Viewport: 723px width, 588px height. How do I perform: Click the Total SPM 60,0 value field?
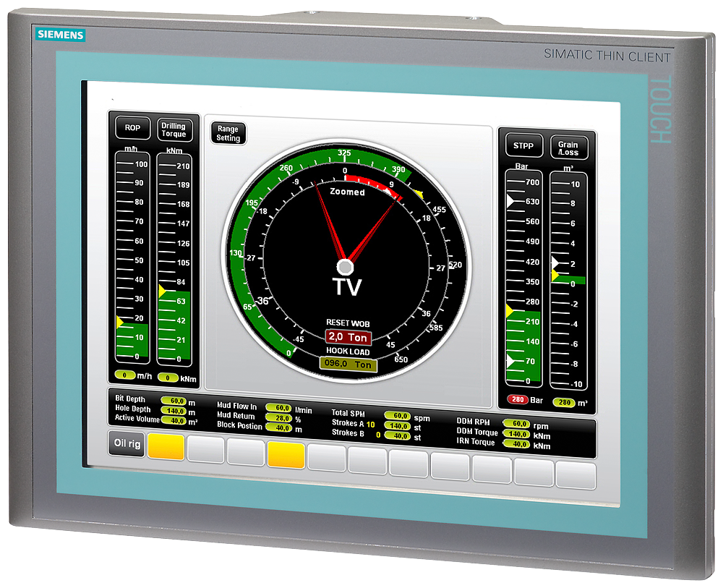397,416
